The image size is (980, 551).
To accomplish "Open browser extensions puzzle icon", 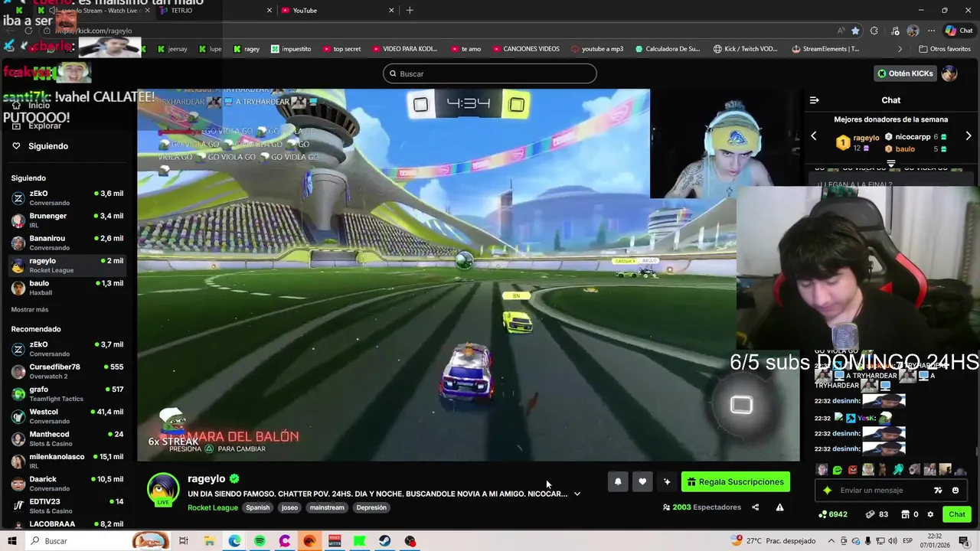I will pyautogui.click(x=874, y=31).
